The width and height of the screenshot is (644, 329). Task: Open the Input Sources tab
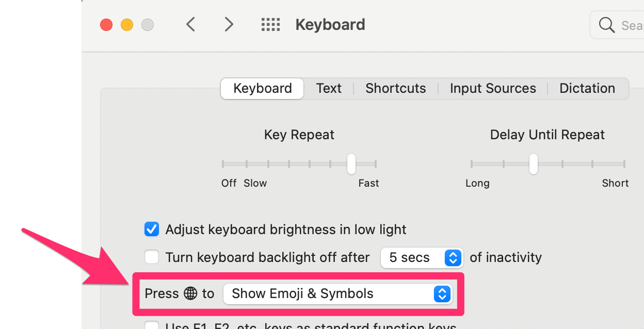492,88
